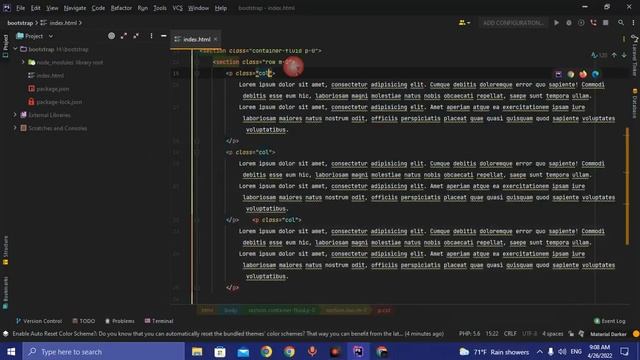The height and width of the screenshot is (360, 640).
Task: Open page in Chrome browser icon
Action: (571, 74)
